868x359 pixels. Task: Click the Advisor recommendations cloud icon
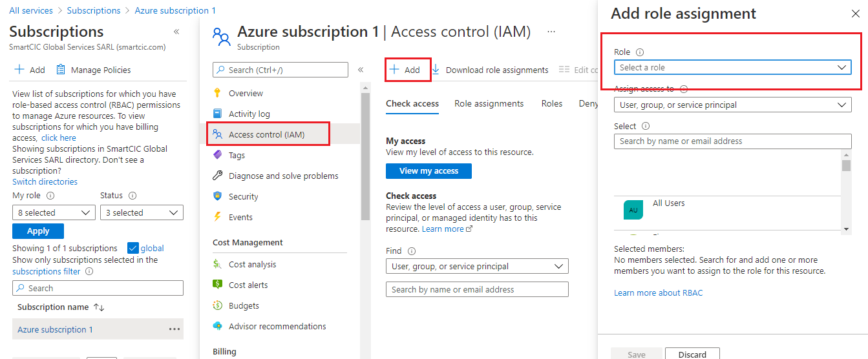pos(218,326)
